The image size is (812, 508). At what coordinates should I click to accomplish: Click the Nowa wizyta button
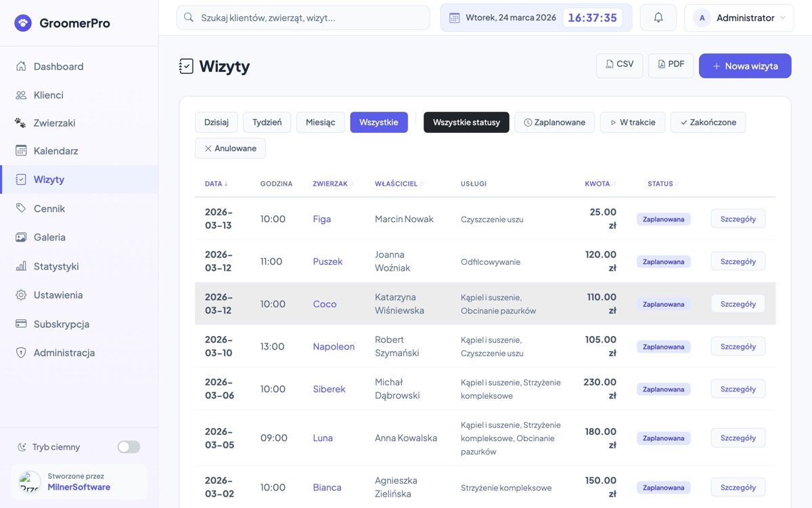coord(744,66)
